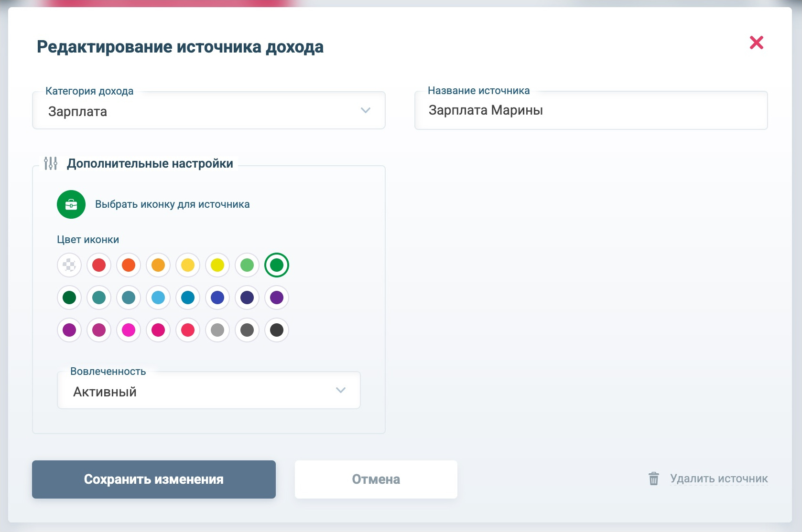802x532 pixels.
Task: Select the light golden yellow swatch
Action: coord(188,265)
